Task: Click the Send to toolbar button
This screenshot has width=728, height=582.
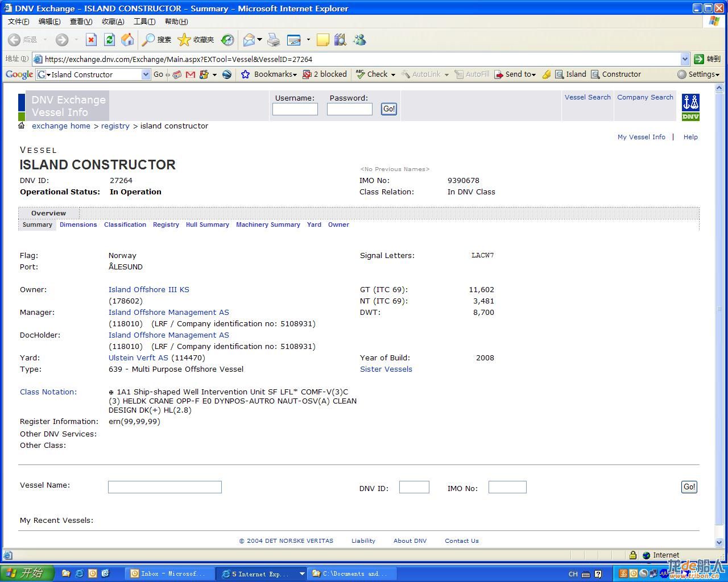Action: point(515,74)
